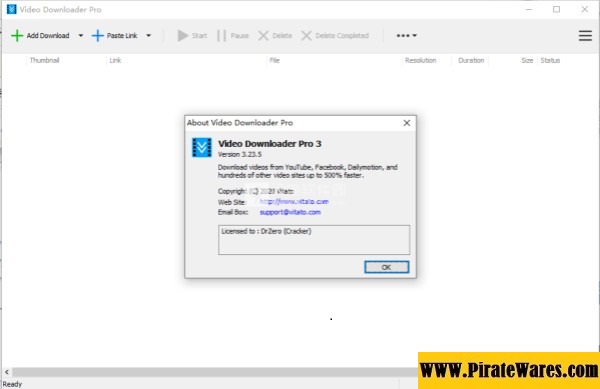Sort by the Size column header

(527, 60)
